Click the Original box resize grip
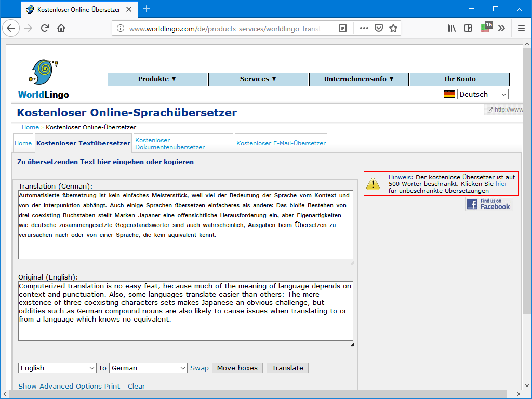 click(x=352, y=345)
